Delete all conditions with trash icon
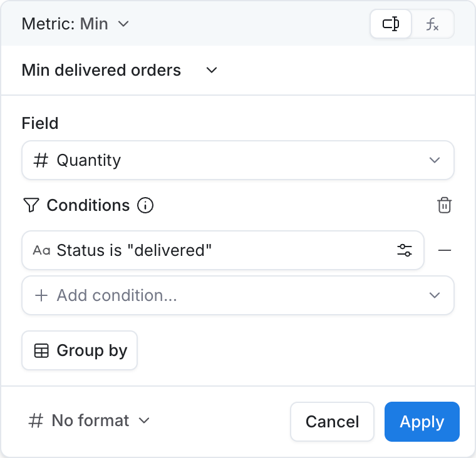 point(445,205)
